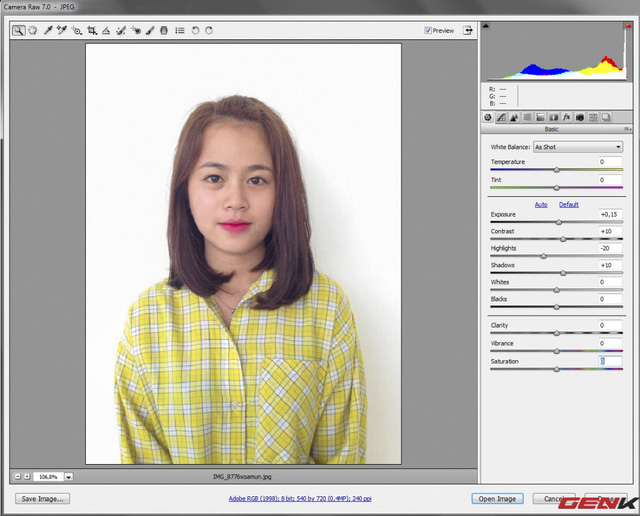Click the Vibrance slider handle
Screen dimensions: 640x516
pyautogui.click(x=556, y=351)
